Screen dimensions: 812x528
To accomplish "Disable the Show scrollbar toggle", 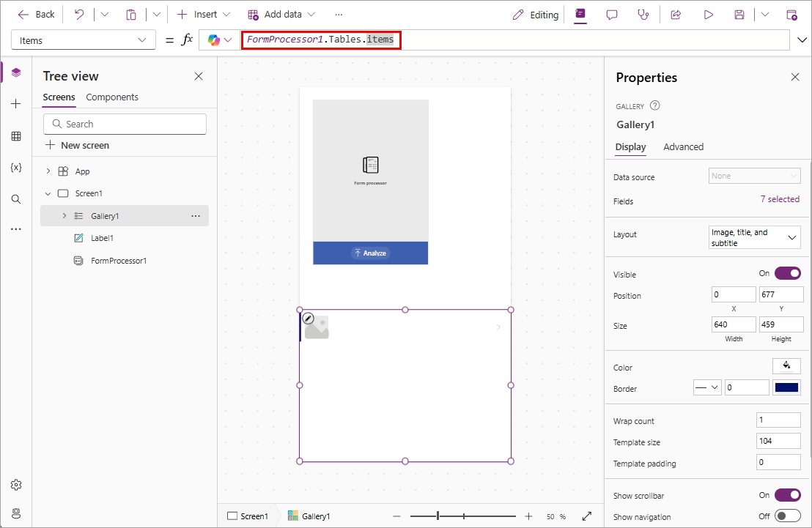I will click(787, 495).
